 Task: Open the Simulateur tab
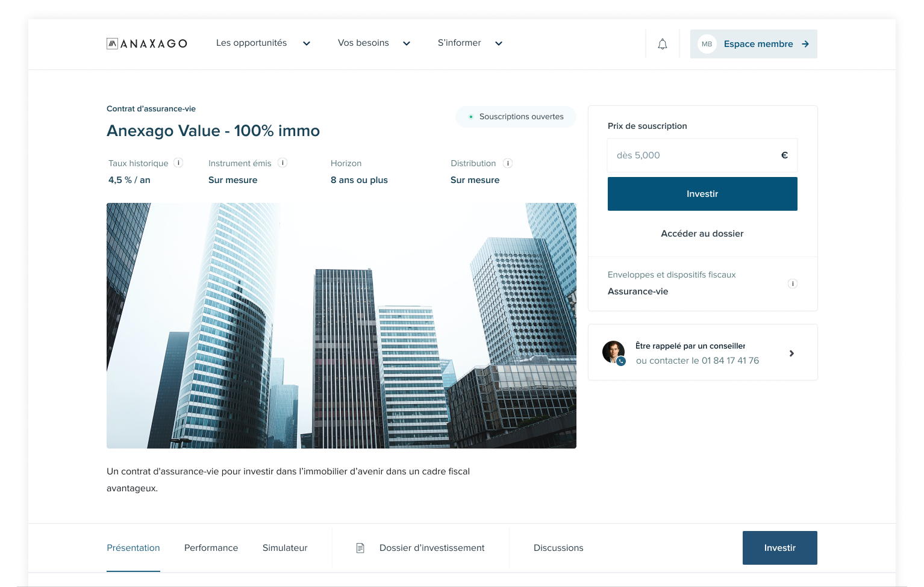click(285, 548)
